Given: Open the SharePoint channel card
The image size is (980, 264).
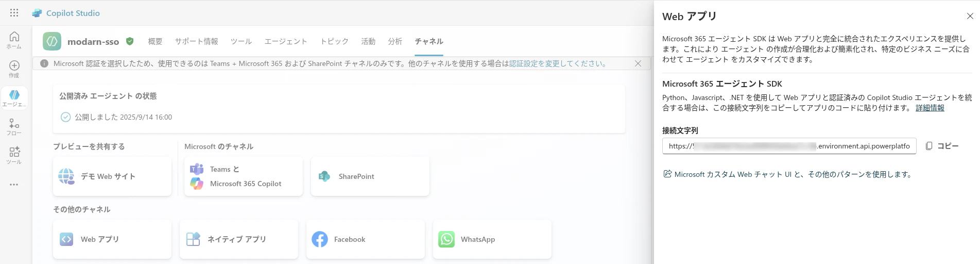Looking at the screenshot, I should point(370,176).
